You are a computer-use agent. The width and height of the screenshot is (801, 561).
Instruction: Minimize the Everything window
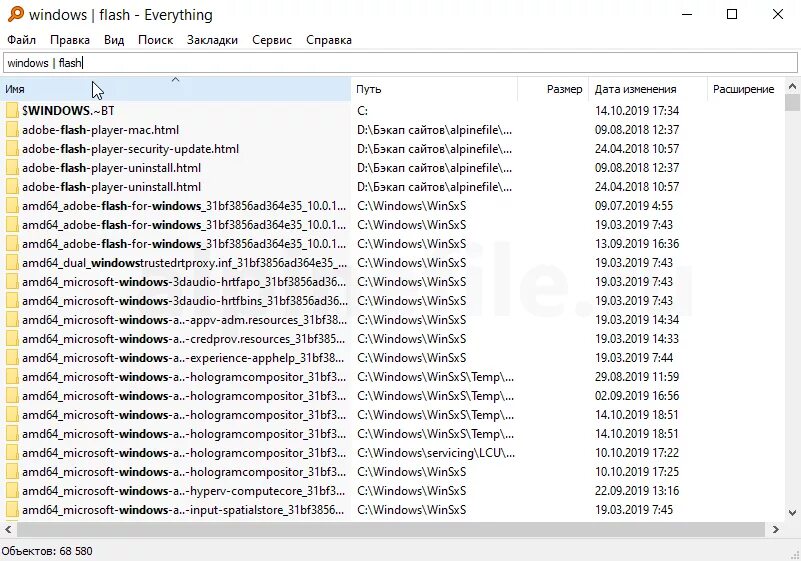pyautogui.click(x=687, y=14)
